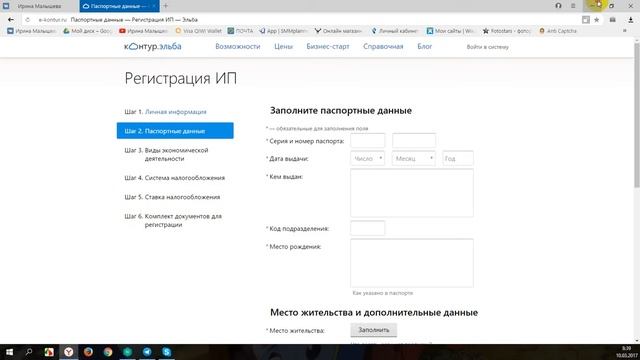The image size is (640, 360).
Task: Switch to Ирина Малышева browser tab
Action: pos(40,6)
